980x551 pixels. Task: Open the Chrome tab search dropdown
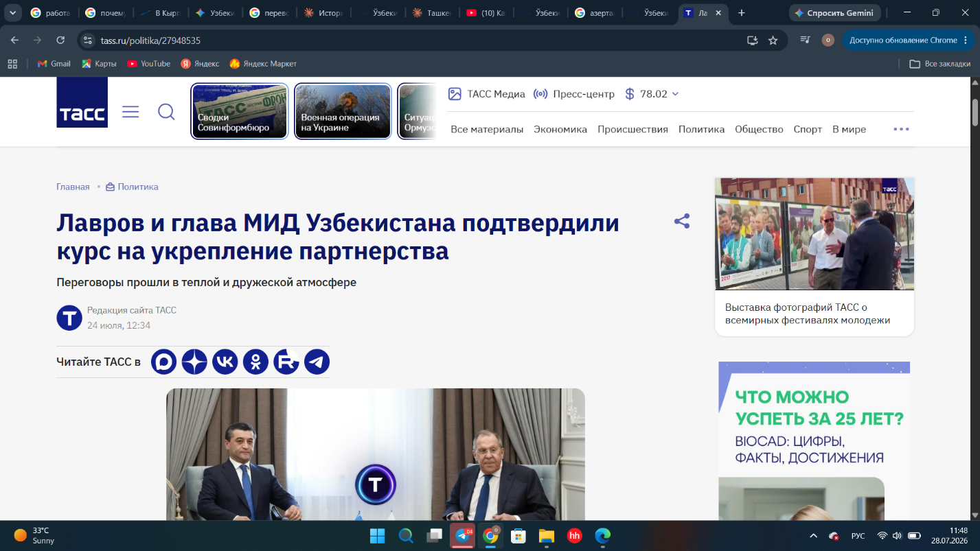(12, 13)
